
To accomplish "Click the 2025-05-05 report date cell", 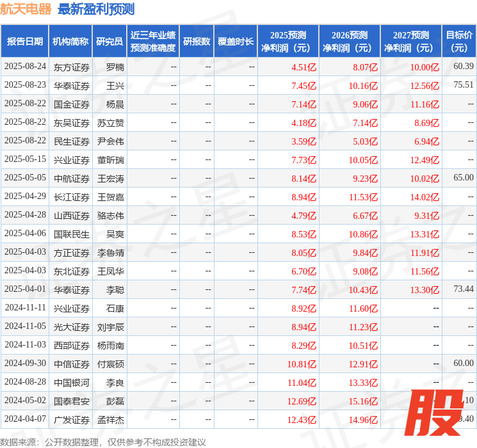I will 25,178.
